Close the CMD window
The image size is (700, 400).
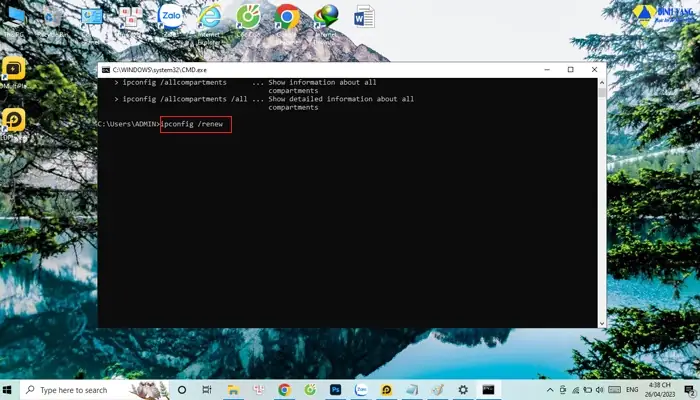[594, 70]
